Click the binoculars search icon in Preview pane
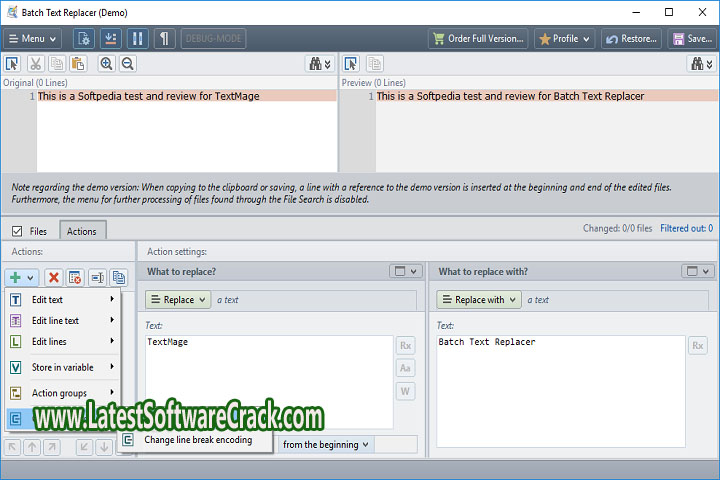Viewport: 720px width, 480px height. [702, 64]
